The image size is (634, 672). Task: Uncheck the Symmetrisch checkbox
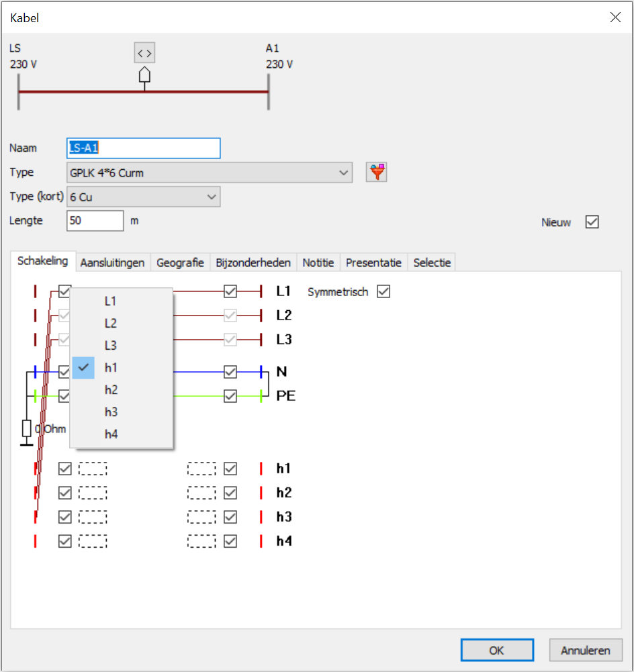[x=383, y=292]
